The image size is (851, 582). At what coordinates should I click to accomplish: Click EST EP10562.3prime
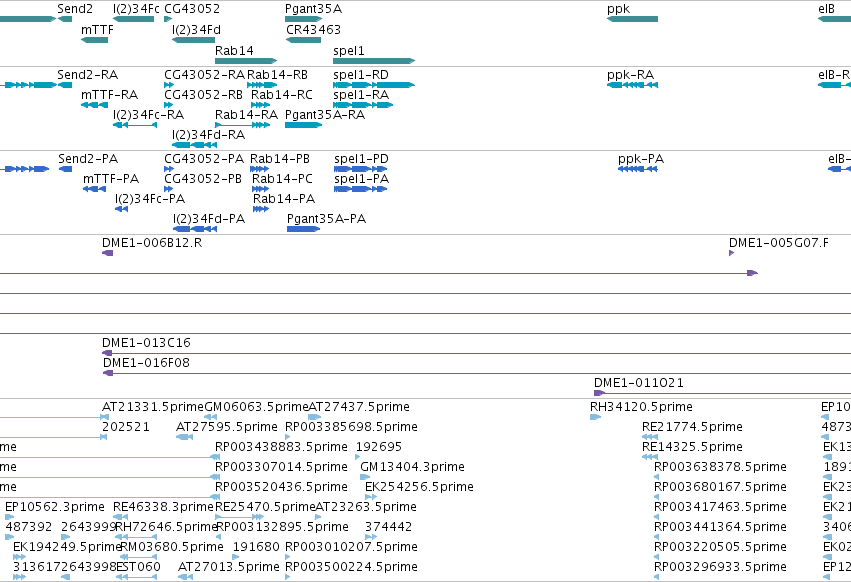pos(10,517)
